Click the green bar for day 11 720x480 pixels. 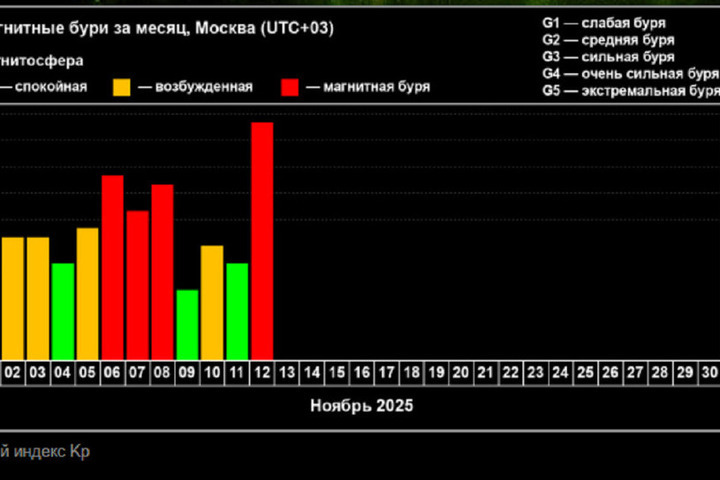(x=237, y=311)
